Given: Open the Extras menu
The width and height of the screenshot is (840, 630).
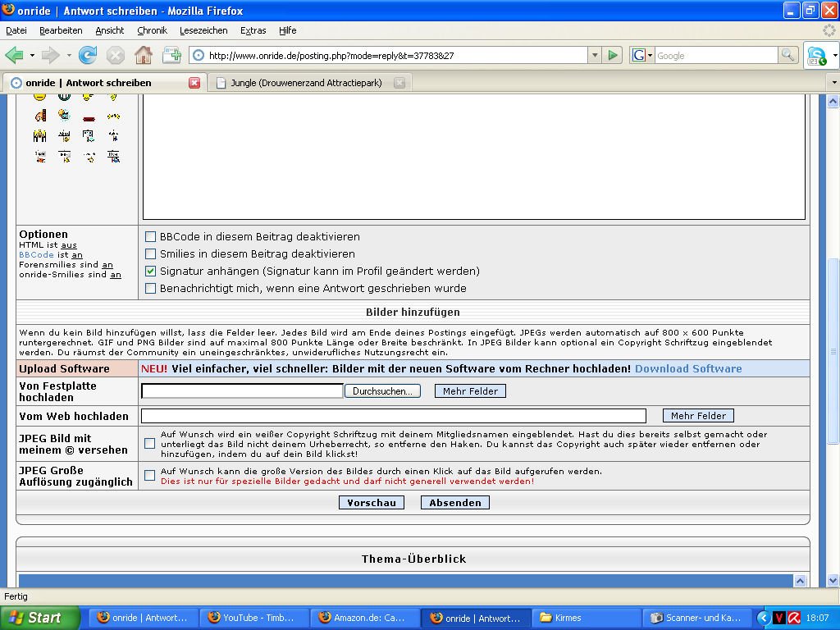Looking at the screenshot, I should point(253,30).
